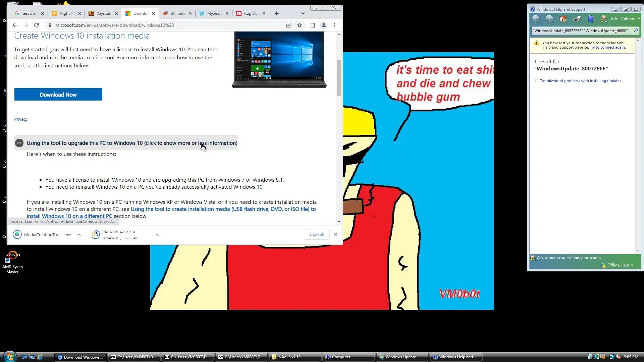The width and height of the screenshot is (644, 362).
Task: Open 'Troubleshoot problems with installing updates' link
Action: coord(580,81)
